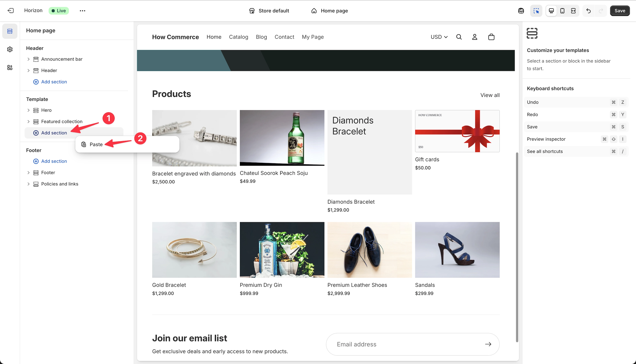Click the preview vertical scrollbar
Viewport: 636px width, 364px height.
pyautogui.click(x=517, y=247)
